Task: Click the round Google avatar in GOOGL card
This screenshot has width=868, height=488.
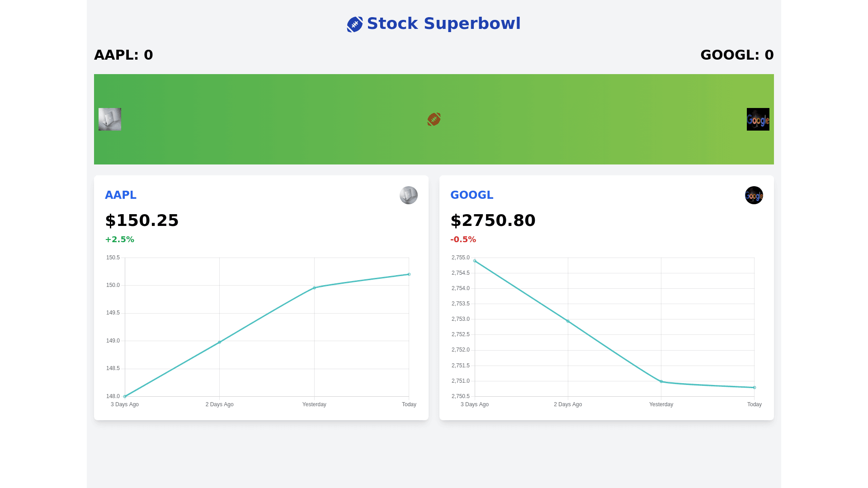Action: tap(754, 195)
